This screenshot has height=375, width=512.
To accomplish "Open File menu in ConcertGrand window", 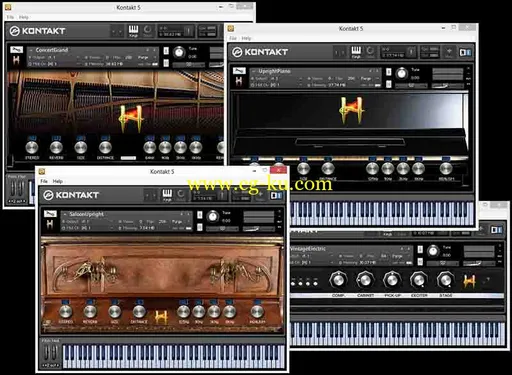I will (x=10, y=17).
